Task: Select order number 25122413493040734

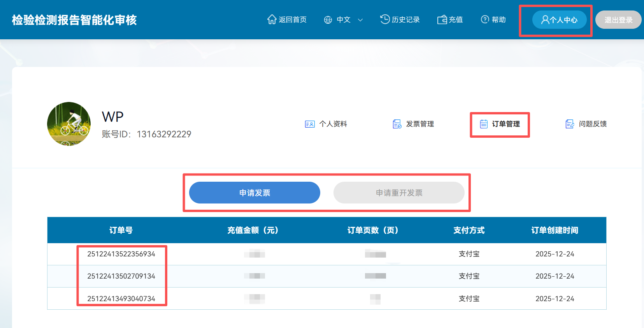Action: pyautogui.click(x=121, y=298)
